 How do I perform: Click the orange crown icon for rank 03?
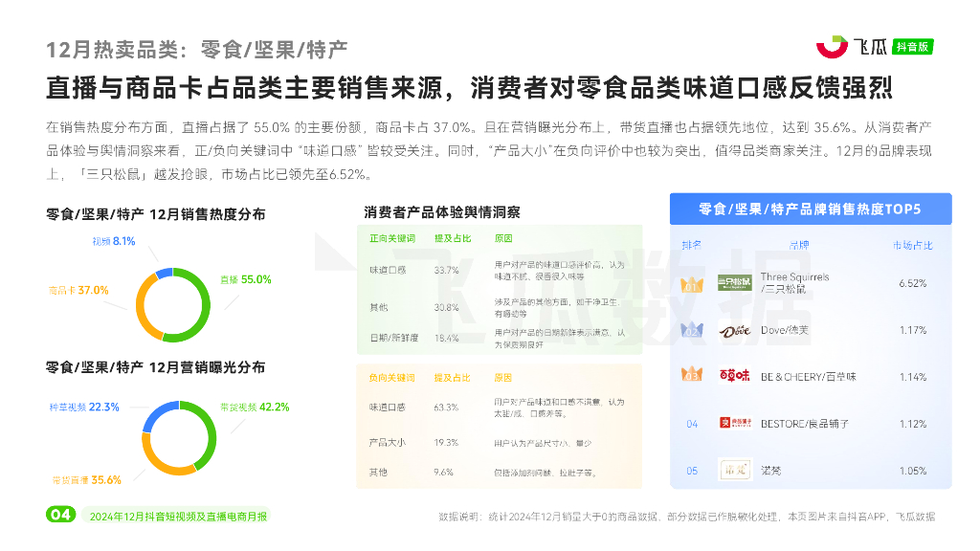691,375
